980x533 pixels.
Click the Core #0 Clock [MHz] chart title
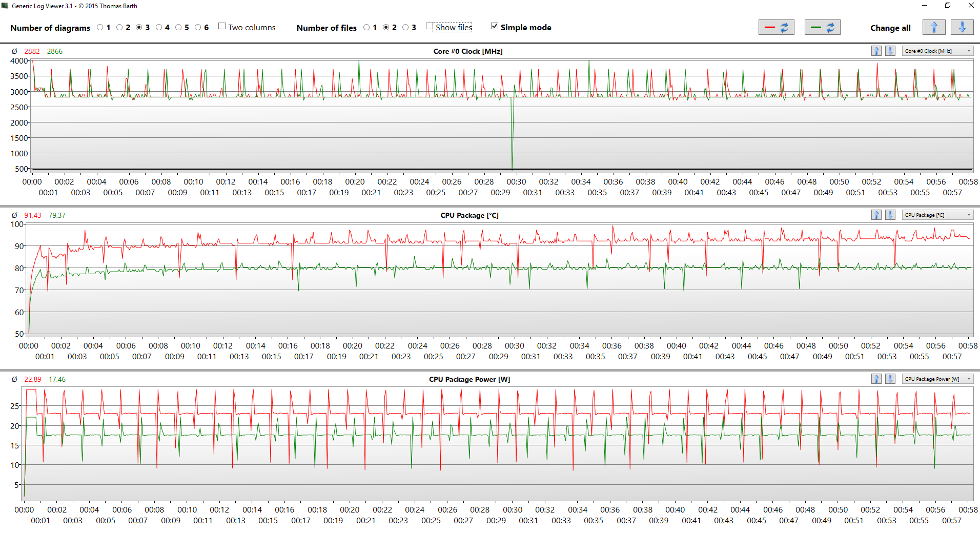(x=467, y=51)
